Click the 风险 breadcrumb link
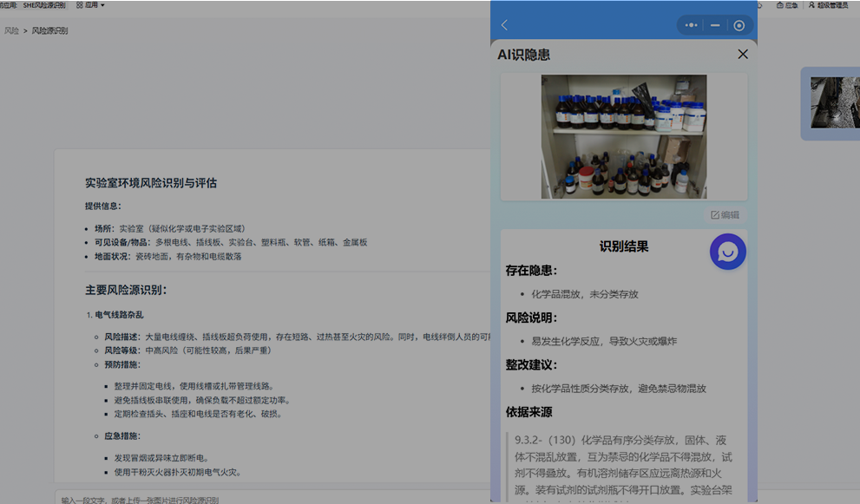Image resolution: width=860 pixels, height=504 pixels. (11, 30)
